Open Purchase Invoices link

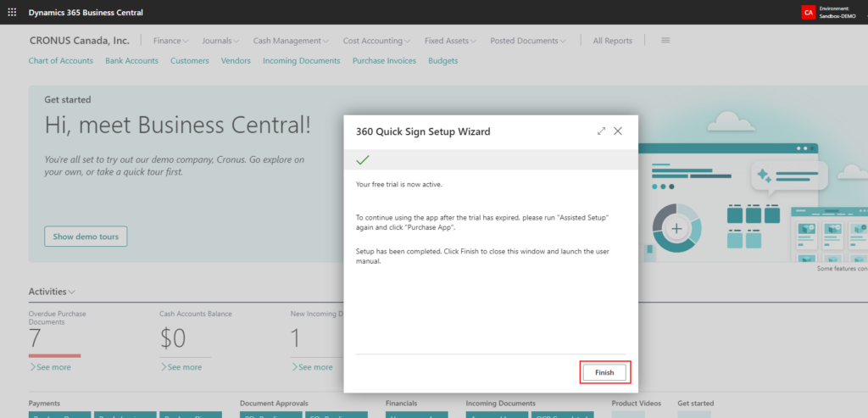384,61
